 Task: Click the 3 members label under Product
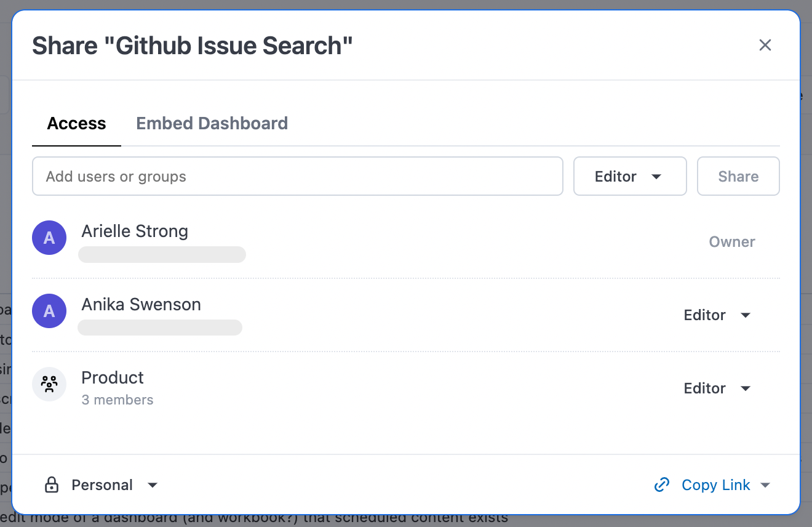[x=117, y=400]
